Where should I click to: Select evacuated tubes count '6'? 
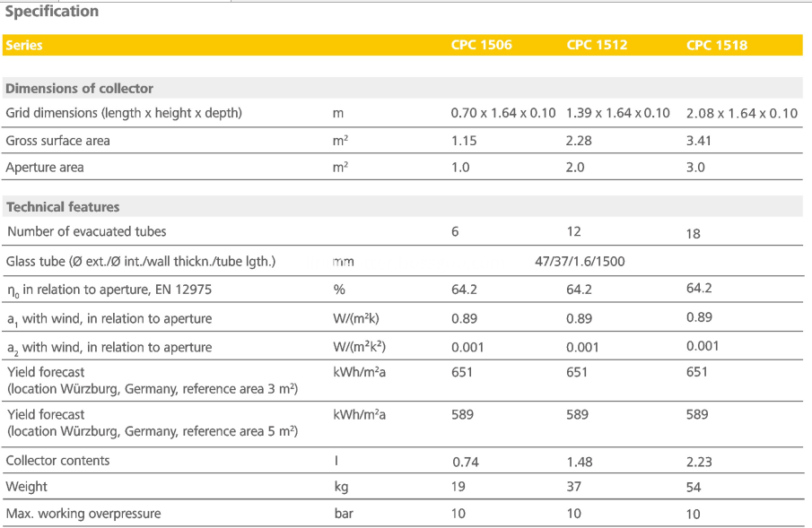point(455,231)
